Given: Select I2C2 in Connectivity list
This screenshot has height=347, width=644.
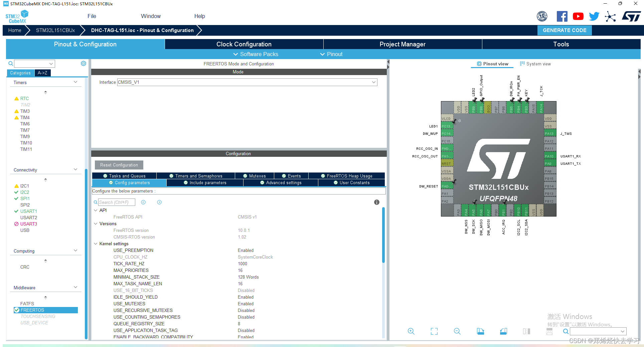Looking at the screenshot, I should (x=25, y=192).
